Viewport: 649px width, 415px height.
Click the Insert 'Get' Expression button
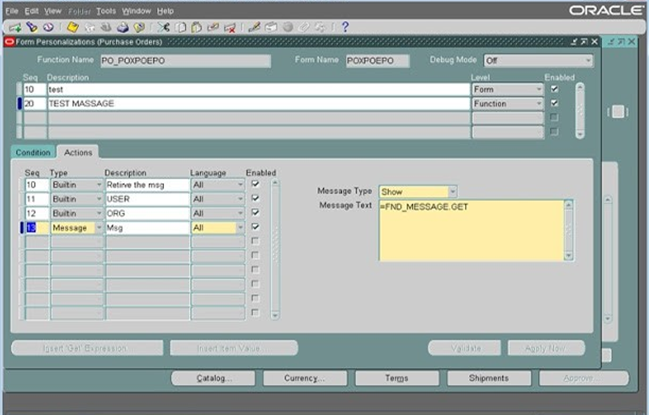coord(87,348)
